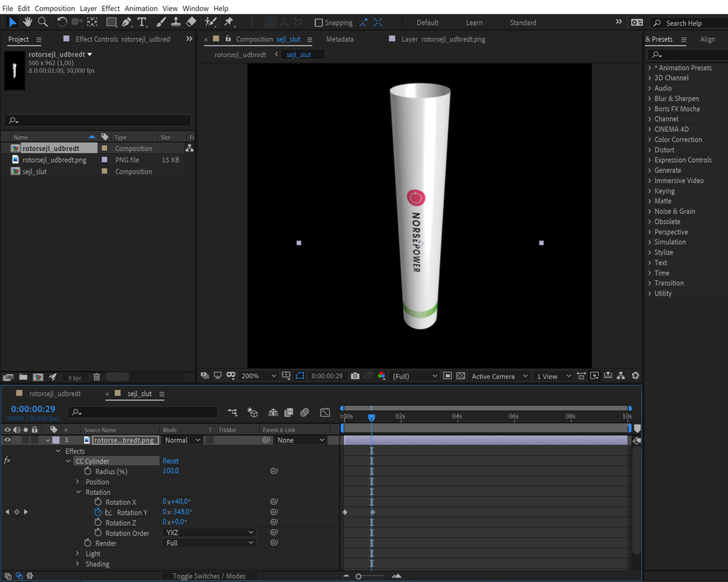
Task: Click the rotorsejl_udbredt thumbnail in Project panel
Action: tap(14, 71)
